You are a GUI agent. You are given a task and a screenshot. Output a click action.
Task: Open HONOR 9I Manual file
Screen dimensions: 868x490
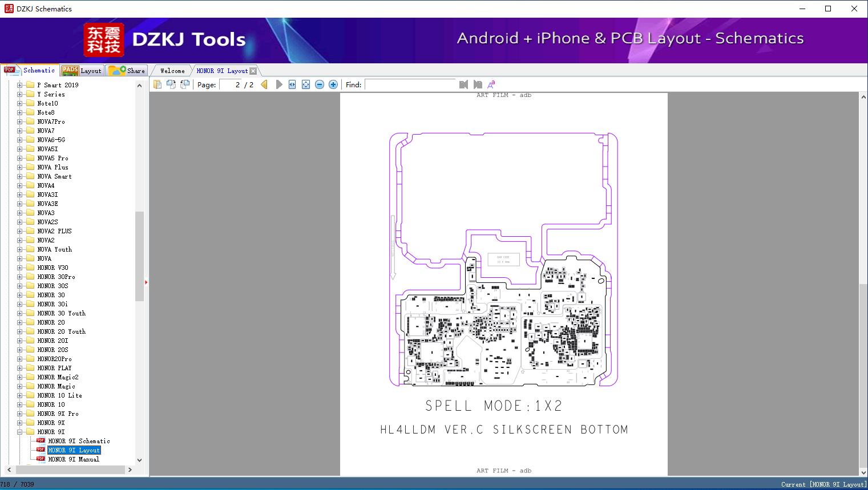click(74, 459)
